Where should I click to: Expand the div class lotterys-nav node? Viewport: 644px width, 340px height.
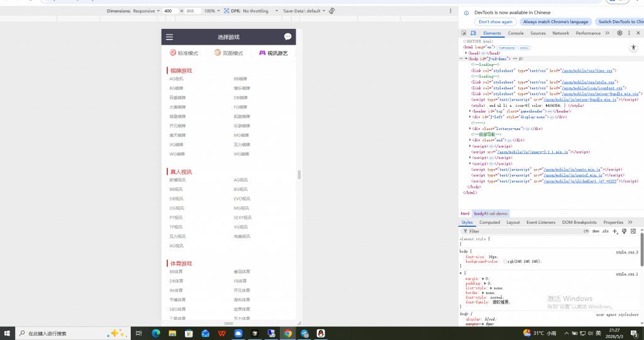click(x=470, y=129)
